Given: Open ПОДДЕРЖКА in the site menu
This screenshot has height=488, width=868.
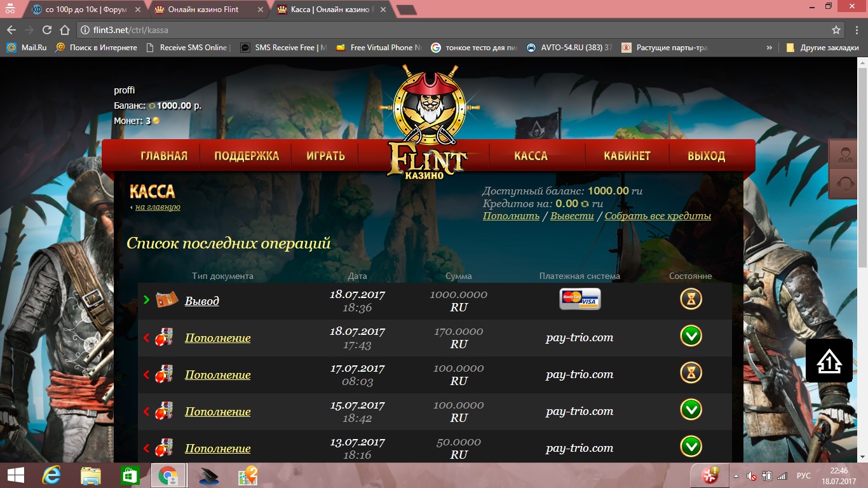Looking at the screenshot, I should tap(247, 156).
